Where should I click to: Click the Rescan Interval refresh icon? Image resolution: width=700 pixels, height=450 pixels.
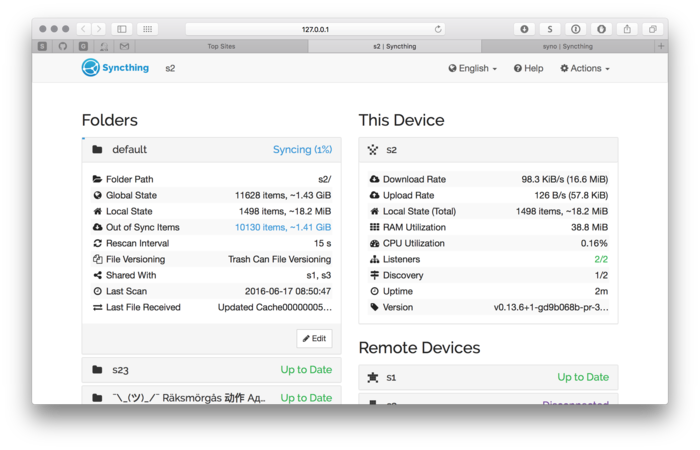click(x=97, y=243)
